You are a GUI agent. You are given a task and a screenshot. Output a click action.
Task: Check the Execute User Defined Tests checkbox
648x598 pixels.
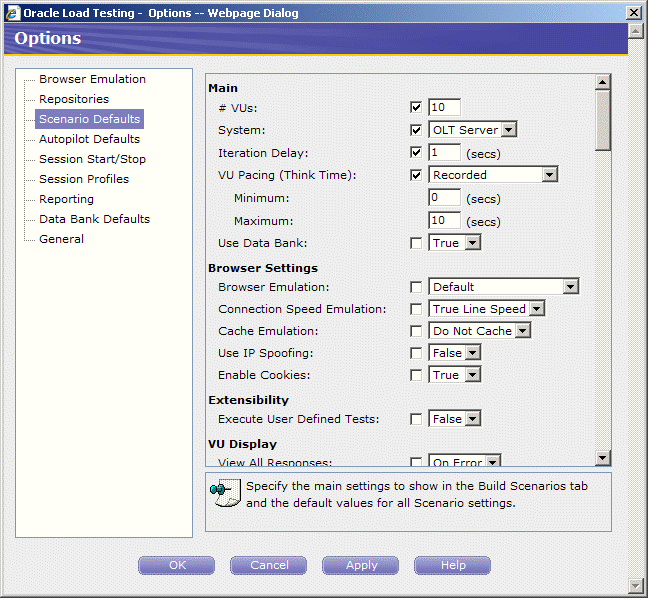(x=416, y=419)
